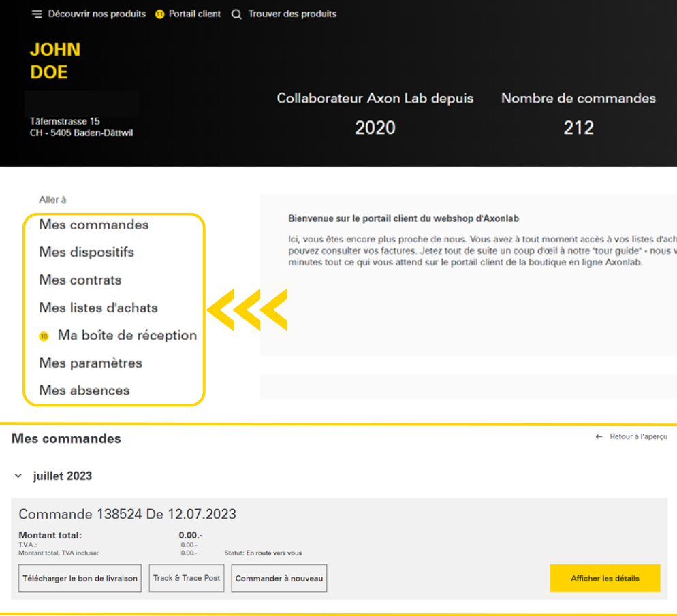Click Commander à nouveau button
Screen dimensions: 677x616
point(279,578)
